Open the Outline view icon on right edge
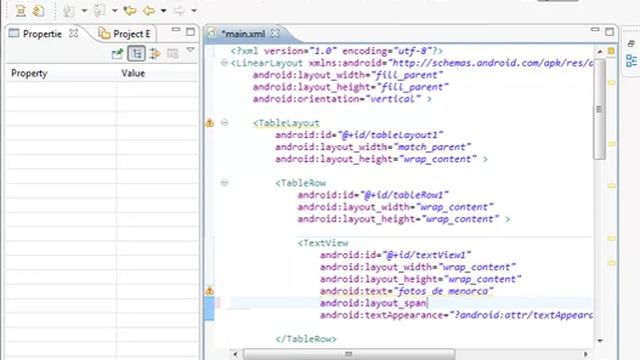Viewport: 640px width, 360px height. (x=631, y=61)
